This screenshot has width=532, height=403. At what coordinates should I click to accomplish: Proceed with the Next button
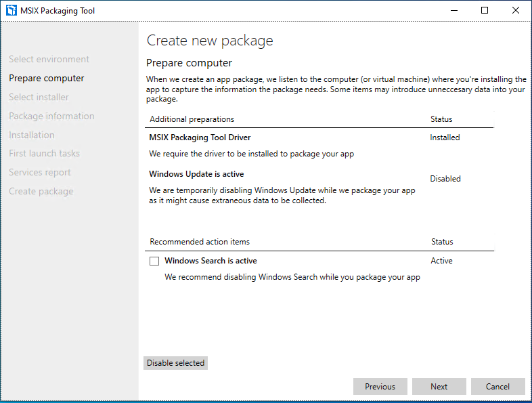439,386
